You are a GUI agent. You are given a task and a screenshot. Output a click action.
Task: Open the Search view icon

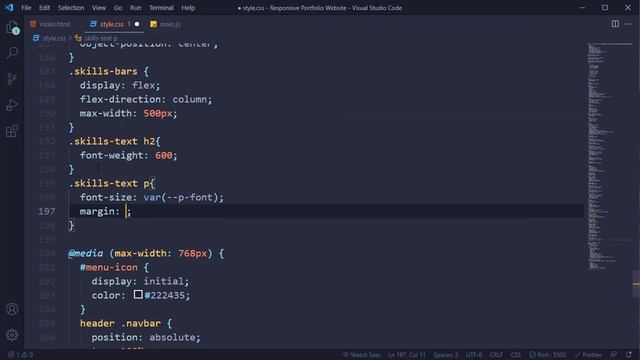12,53
